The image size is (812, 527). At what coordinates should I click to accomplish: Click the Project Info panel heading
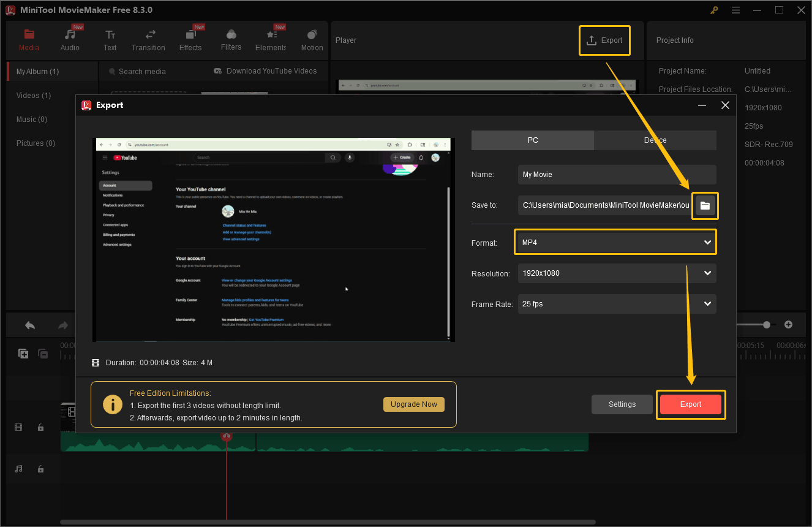[675, 40]
